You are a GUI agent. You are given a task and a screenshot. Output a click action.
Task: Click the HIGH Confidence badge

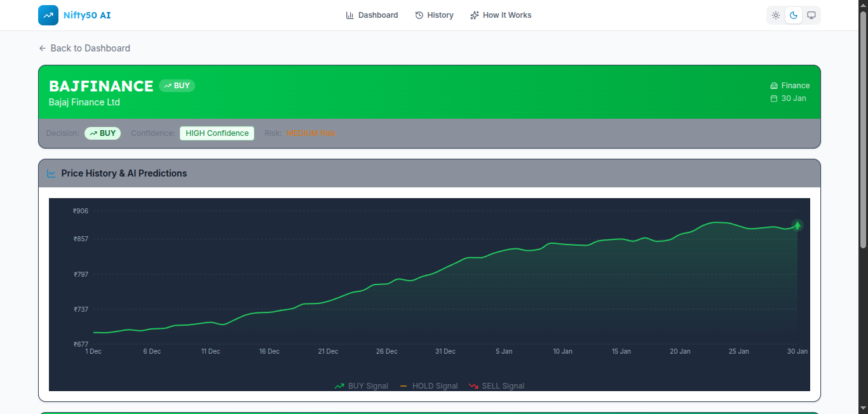pyautogui.click(x=217, y=133)
